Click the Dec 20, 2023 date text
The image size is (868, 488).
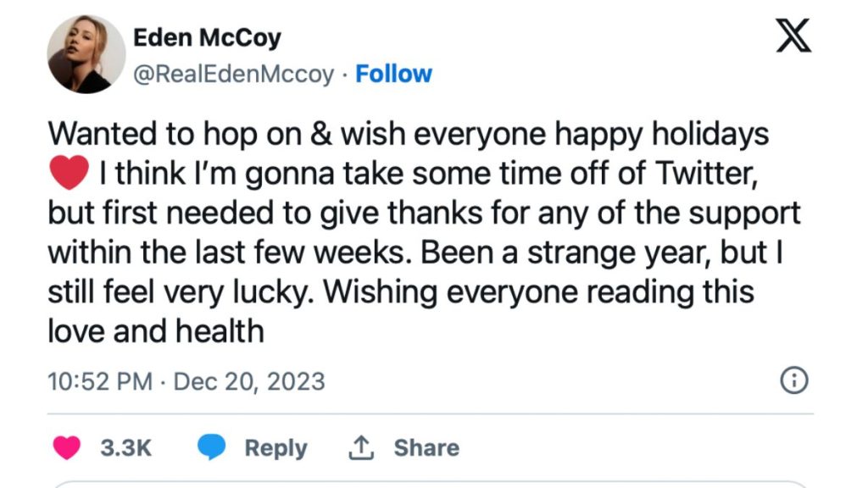point(249,381)
